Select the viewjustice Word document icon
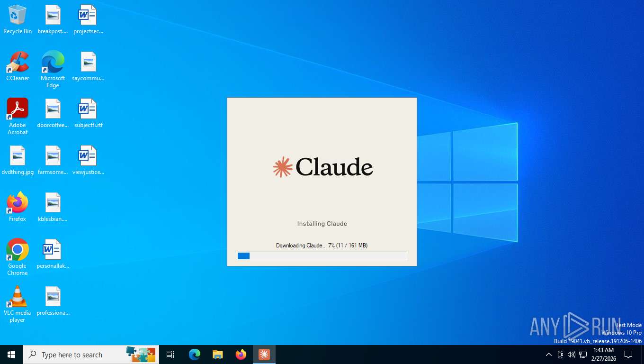 coord(88,160)
